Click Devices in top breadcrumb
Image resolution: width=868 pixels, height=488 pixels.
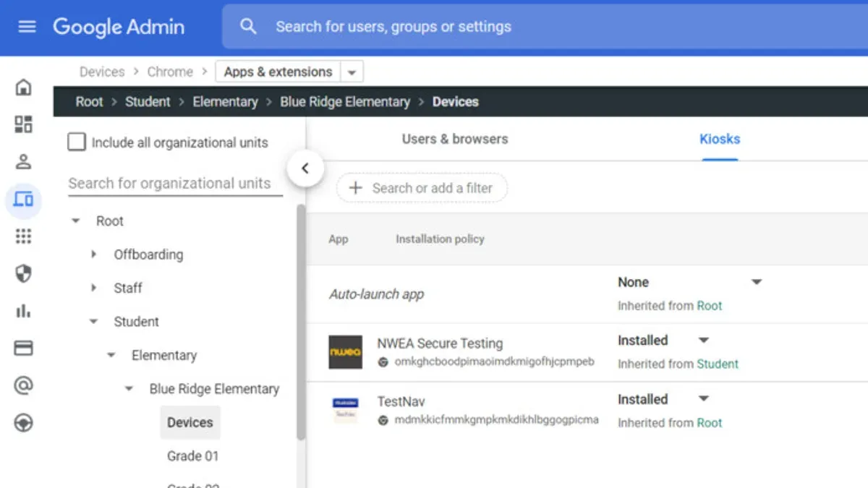pos(102,72)
